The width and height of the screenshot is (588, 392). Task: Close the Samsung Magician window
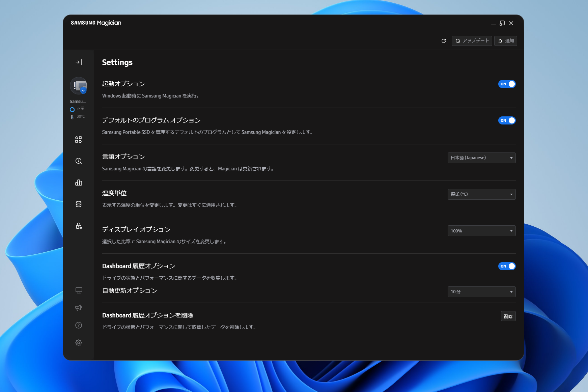511,23
